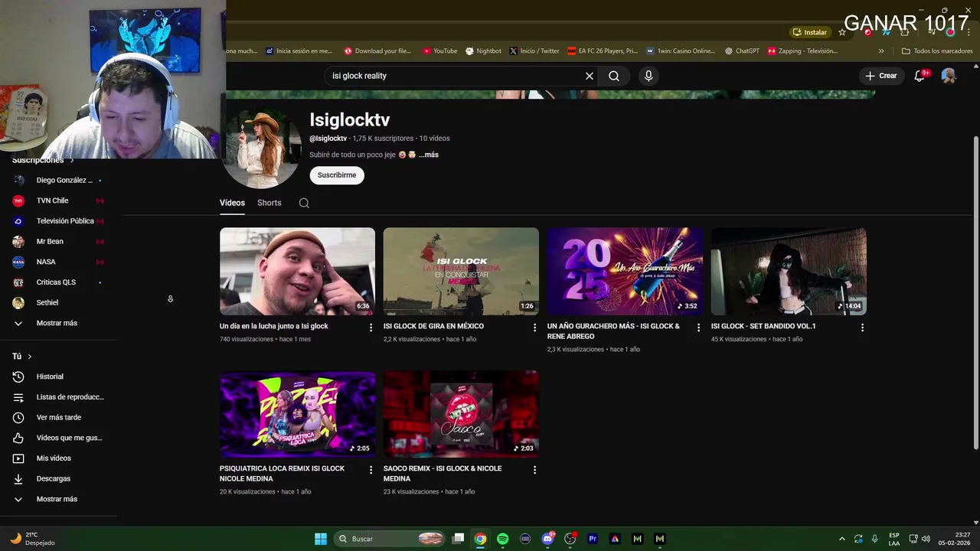Open the Chrome three-dot menu
This screenshot has width=980, height=551.
pos(969,32)
